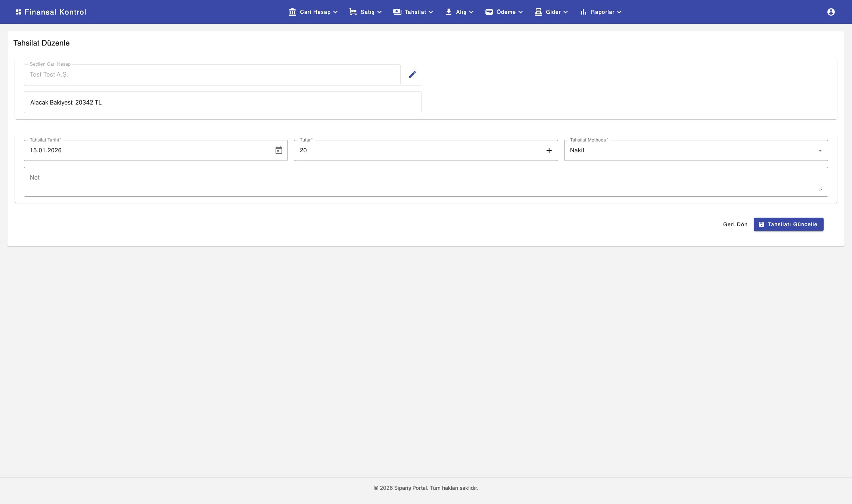852x504 pixels.
Task: Click the download icon beside Alış
Action: [x=448, y=12]
